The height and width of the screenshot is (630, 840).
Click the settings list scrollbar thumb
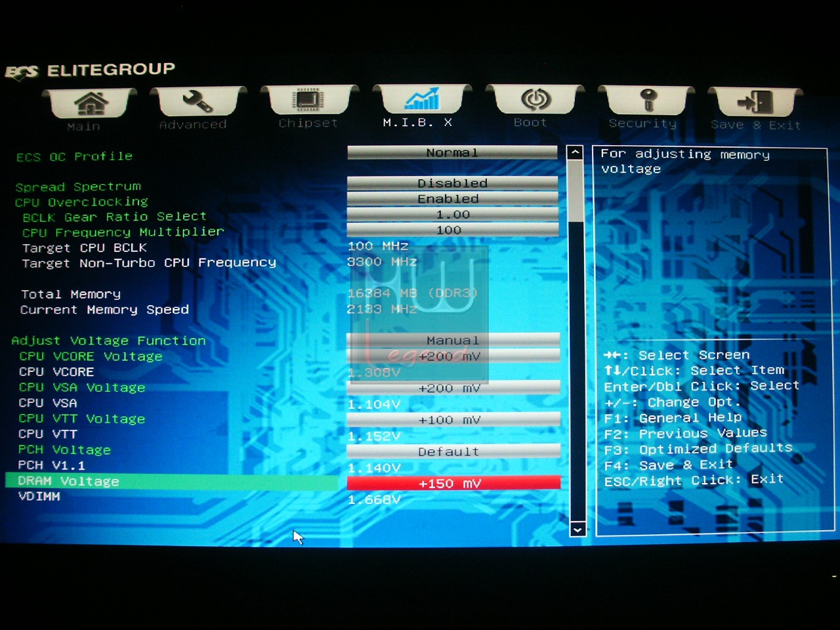(576, 191)
